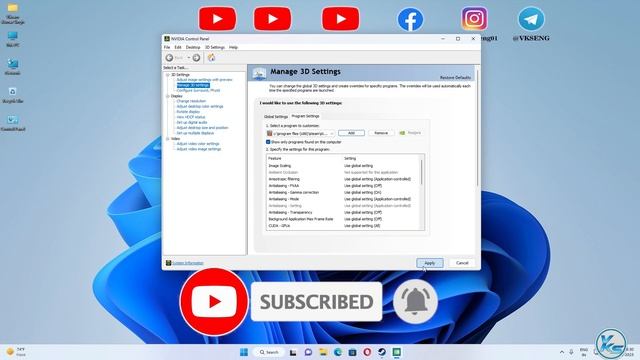Open the weather widget on the taskbar

coord(16,352)
